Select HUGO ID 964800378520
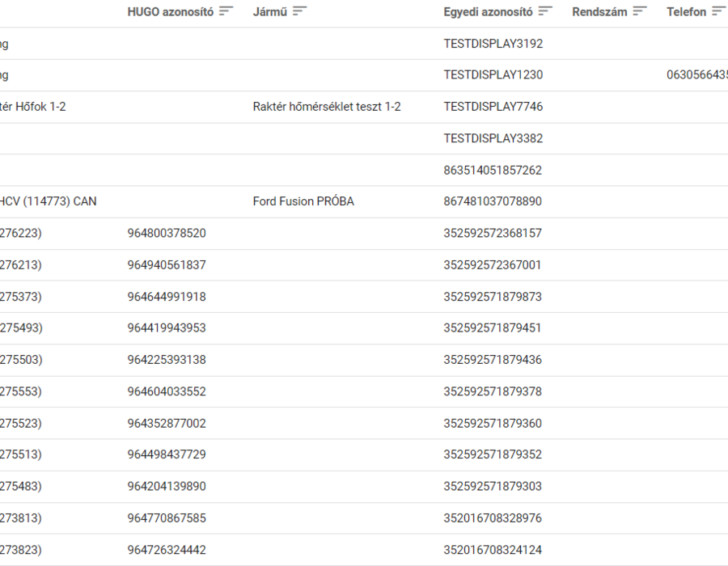 [x=167, y=233]
